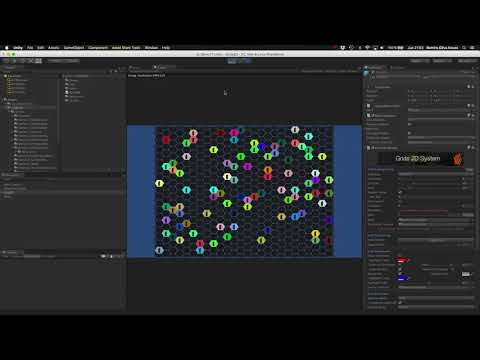The width and height of the screenshot is (480, 360).
Task: Open the Assets menu
Action: coord(53,48)
